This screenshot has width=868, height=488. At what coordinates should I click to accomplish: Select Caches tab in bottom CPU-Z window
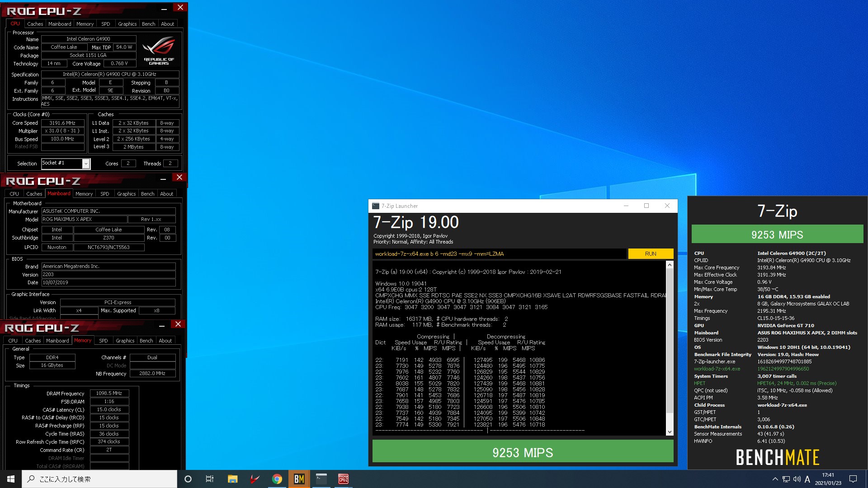[33, 341]
